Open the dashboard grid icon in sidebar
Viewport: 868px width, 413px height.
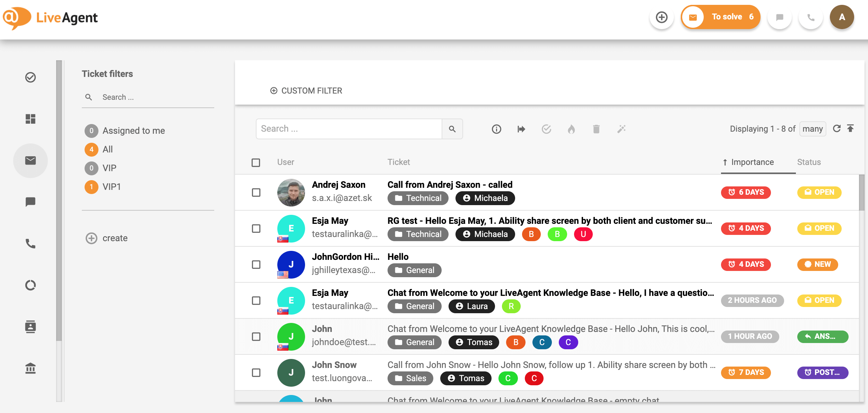pos(31,119)
